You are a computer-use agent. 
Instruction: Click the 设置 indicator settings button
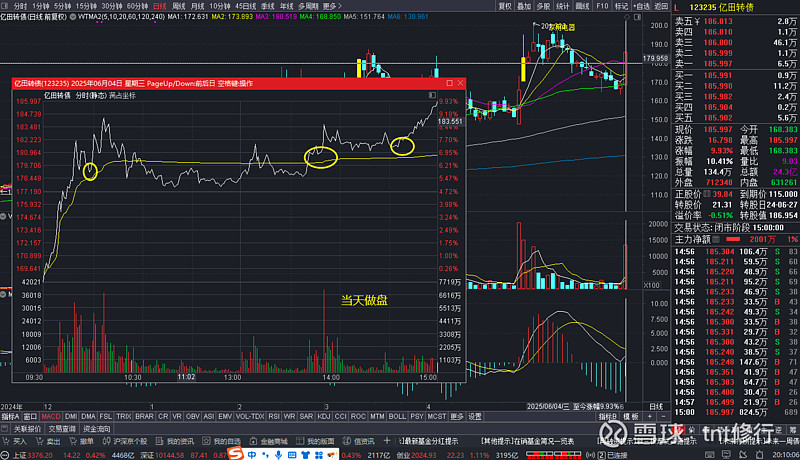(x=475, y=417)
